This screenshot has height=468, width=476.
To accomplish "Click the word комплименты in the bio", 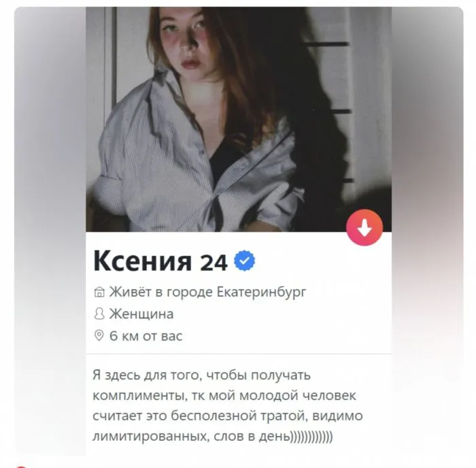I will click(139, 396).
